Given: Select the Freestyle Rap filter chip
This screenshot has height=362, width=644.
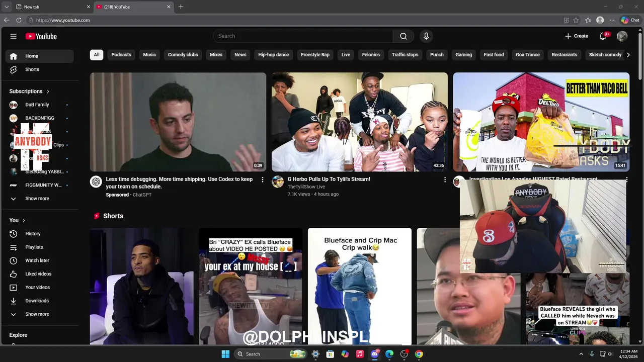Looking at the screenshot, I should point(315,55).
